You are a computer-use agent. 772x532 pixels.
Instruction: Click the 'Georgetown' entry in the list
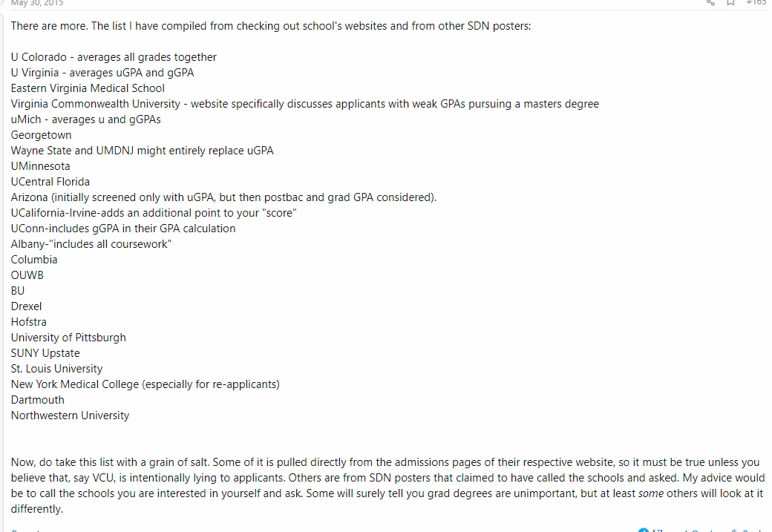click(41, 135)
